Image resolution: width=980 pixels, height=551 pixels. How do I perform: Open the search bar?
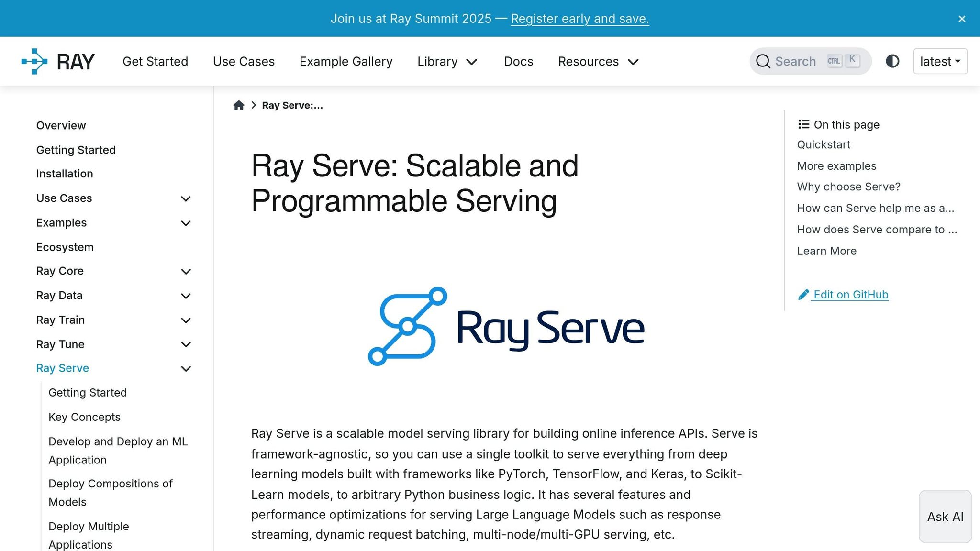(810, 61)
